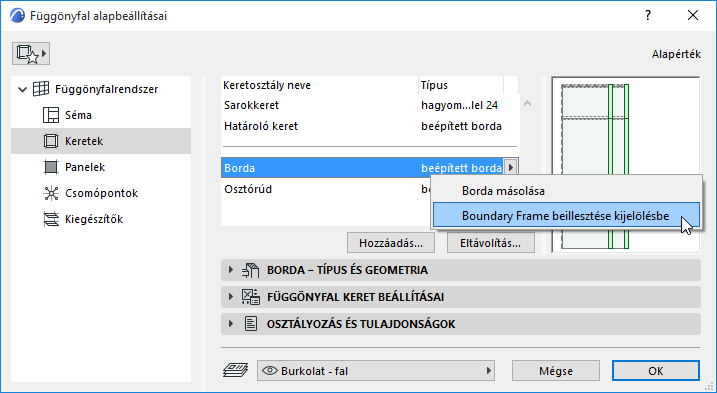
Task: Click the Mégse button
Action: click(x=556, y=371)
